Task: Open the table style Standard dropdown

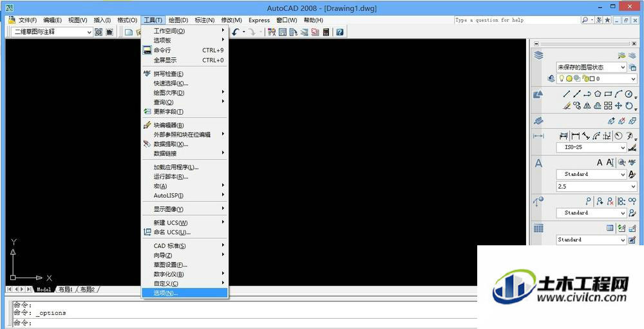Action: click(x=591, y=240)
